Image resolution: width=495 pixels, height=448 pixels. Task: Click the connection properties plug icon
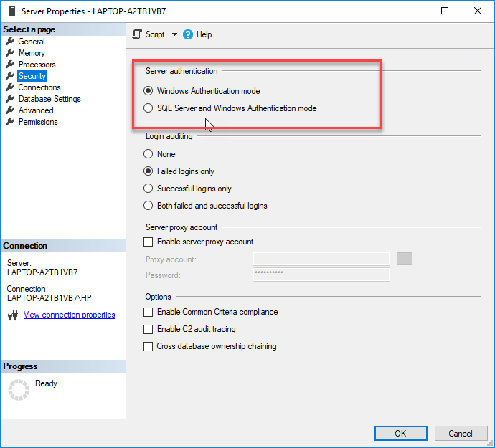pos(12,315)
